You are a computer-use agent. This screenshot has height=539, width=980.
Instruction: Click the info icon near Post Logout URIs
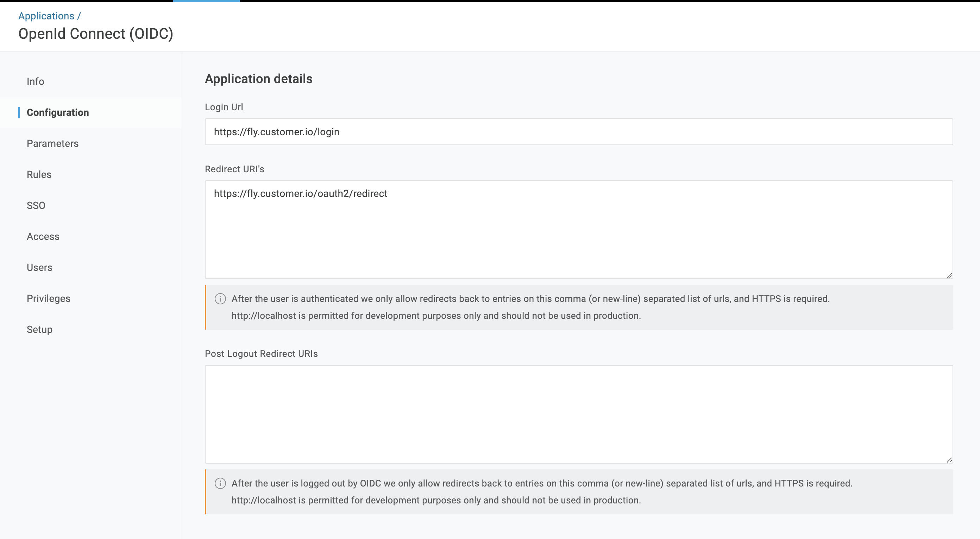tap(221, 483)
